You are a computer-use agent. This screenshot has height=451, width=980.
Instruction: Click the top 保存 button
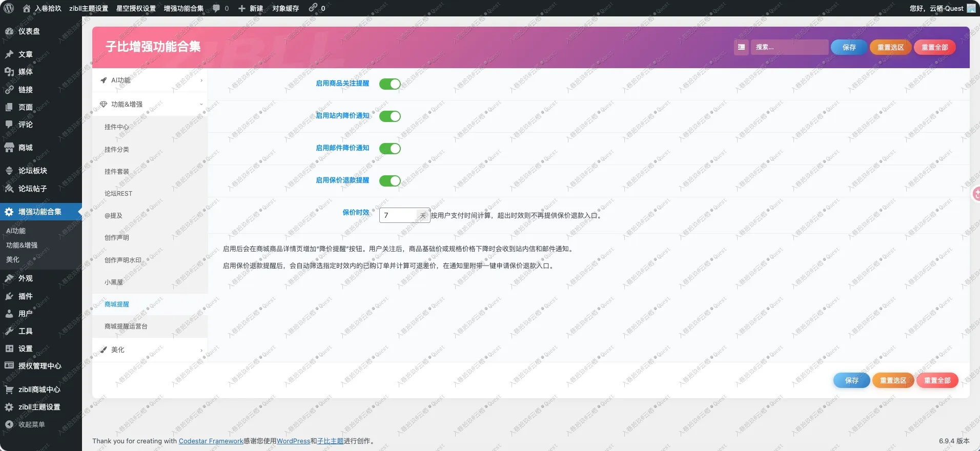pos(849,47)
